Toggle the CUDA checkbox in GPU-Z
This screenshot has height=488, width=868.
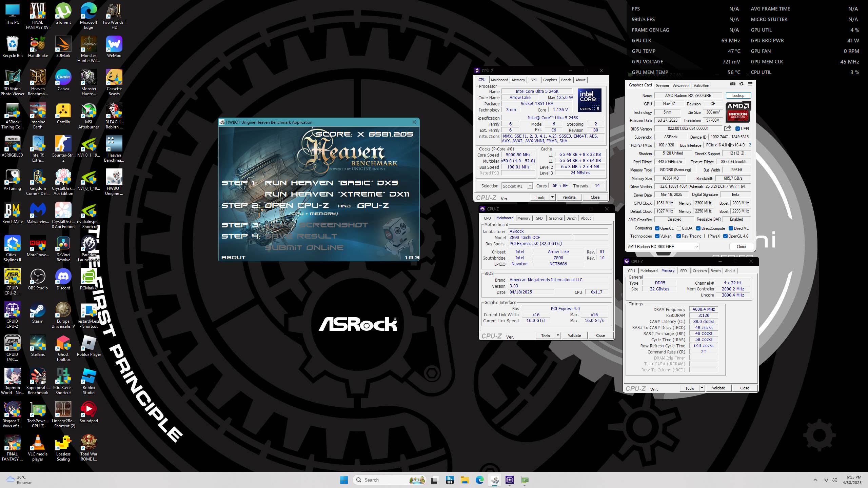[x=679, y=228]
